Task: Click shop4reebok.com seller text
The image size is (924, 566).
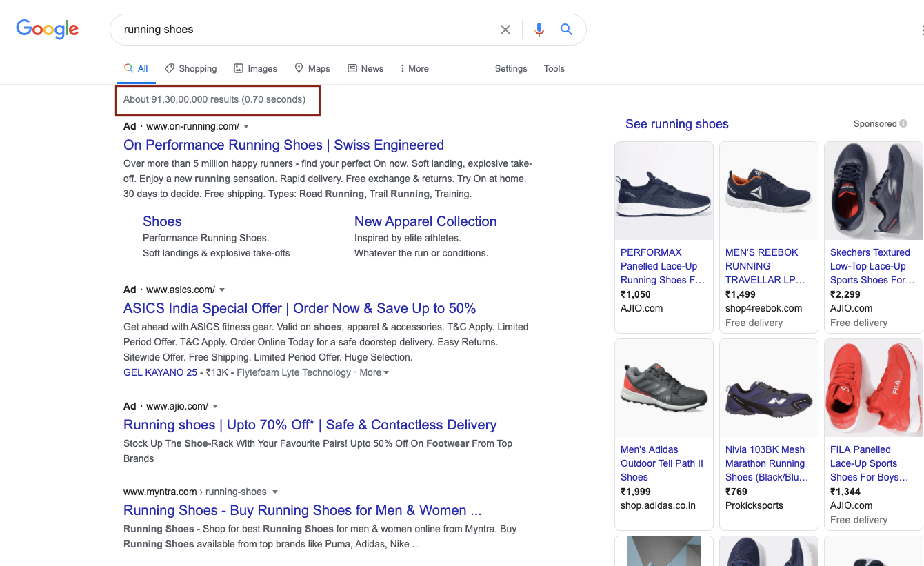Action: [x=764, y=308]
